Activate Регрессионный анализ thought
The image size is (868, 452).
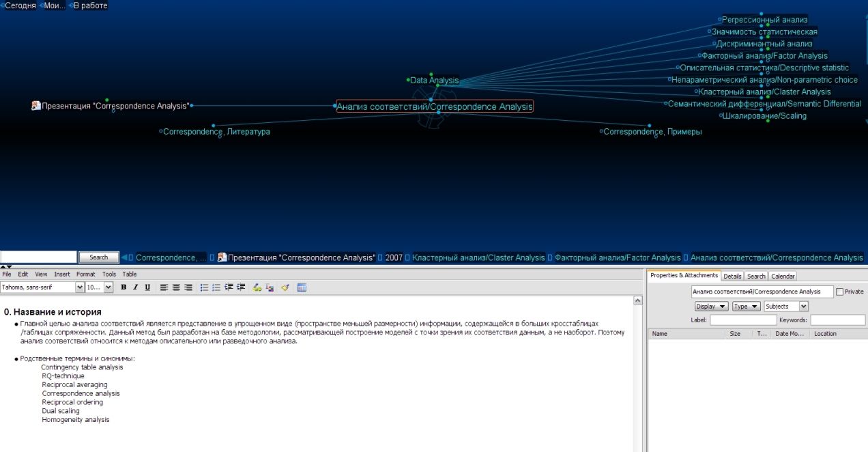(764, 20)
